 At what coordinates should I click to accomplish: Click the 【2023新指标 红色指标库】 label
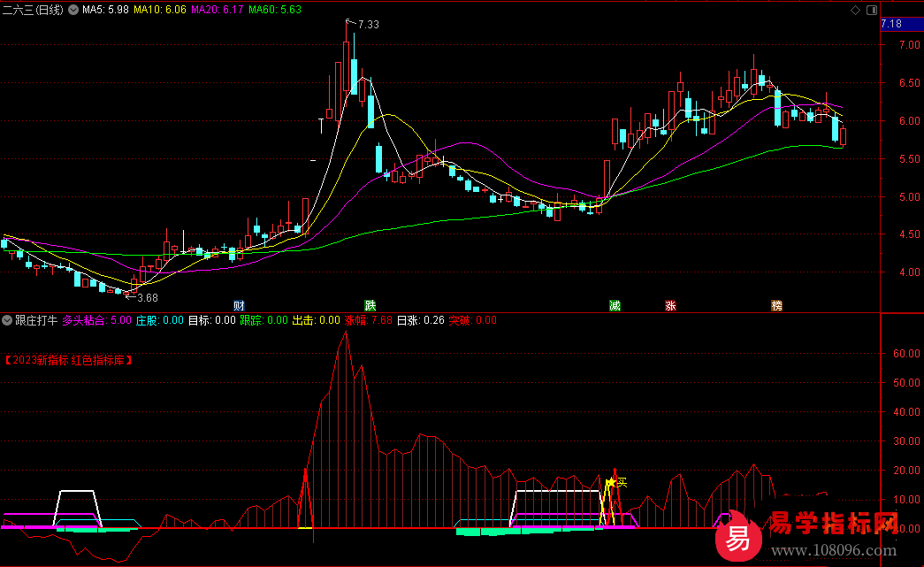[x=68, y=360]
